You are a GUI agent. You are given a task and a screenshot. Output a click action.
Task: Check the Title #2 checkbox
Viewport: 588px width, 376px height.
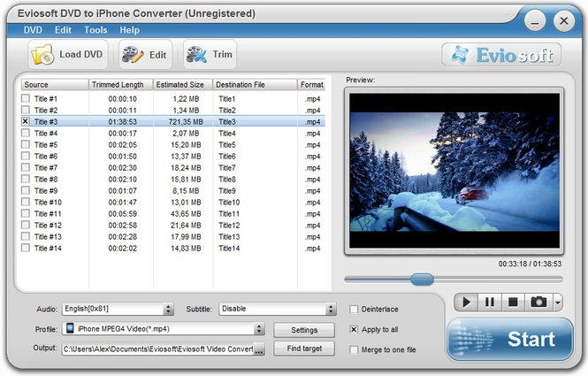pos(26,110)
